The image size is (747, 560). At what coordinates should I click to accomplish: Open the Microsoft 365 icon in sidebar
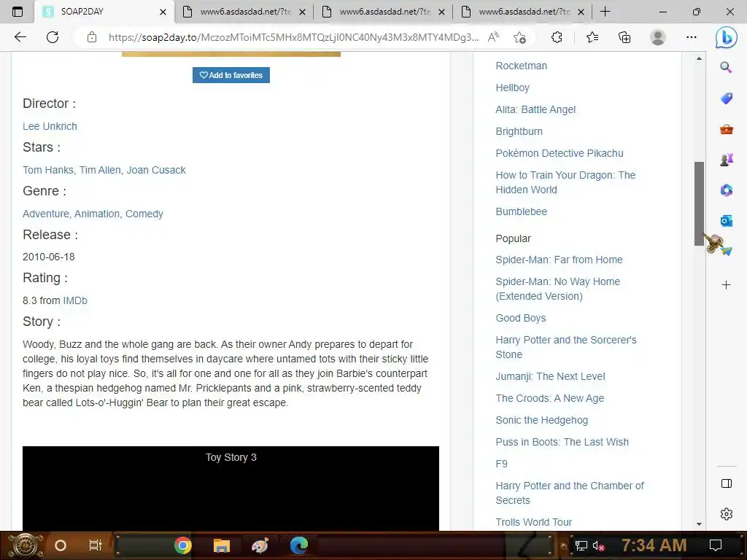pos(726,190)
